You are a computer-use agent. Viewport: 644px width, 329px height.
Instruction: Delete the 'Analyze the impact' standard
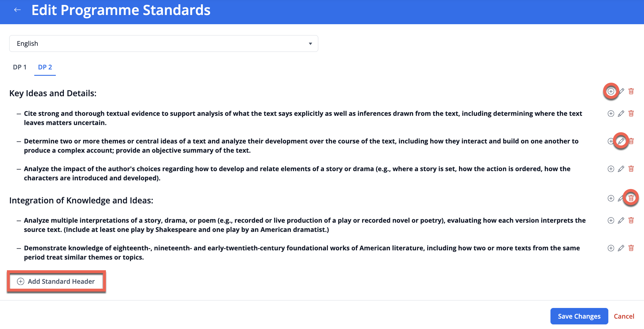631,169
